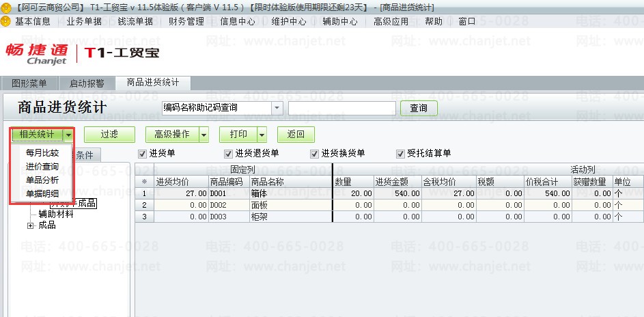Disable the 进货换货单 checkbox
The image size is (644, 317).
point(315,154)
